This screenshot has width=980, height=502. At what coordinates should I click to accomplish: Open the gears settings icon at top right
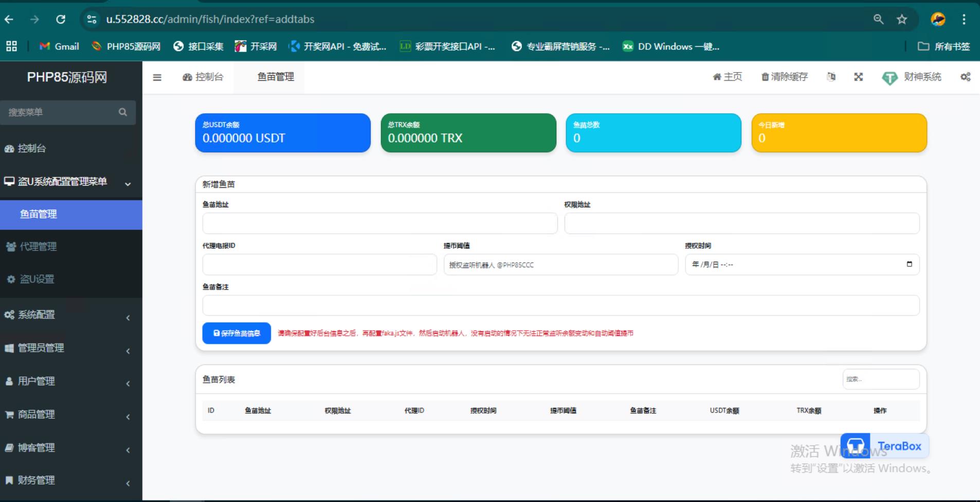click(965, 77)
